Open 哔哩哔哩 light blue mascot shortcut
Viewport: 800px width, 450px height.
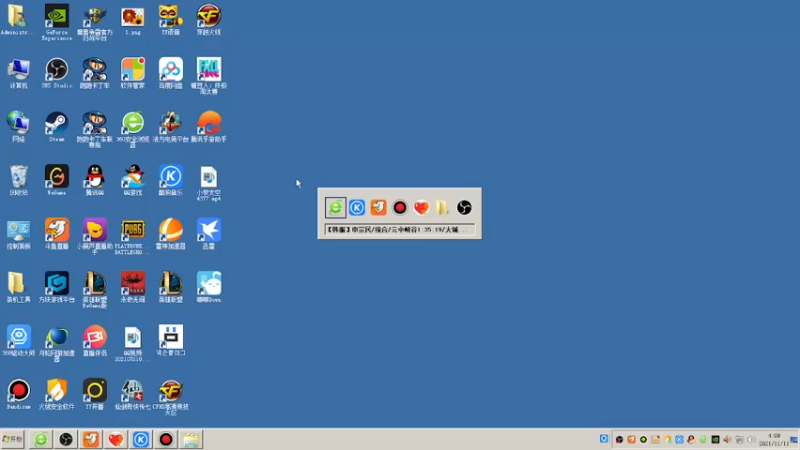click(209, 285)
